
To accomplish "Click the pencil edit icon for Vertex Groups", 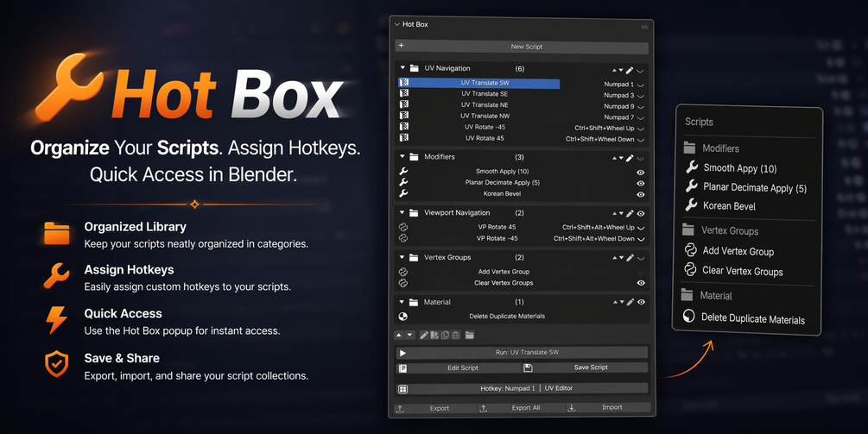I will (x=630, y=258).
